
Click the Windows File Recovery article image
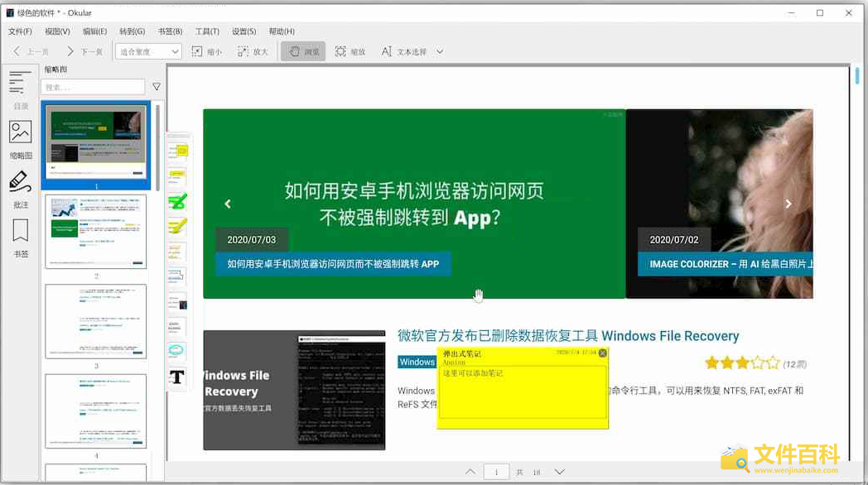[x=294, y=390]
